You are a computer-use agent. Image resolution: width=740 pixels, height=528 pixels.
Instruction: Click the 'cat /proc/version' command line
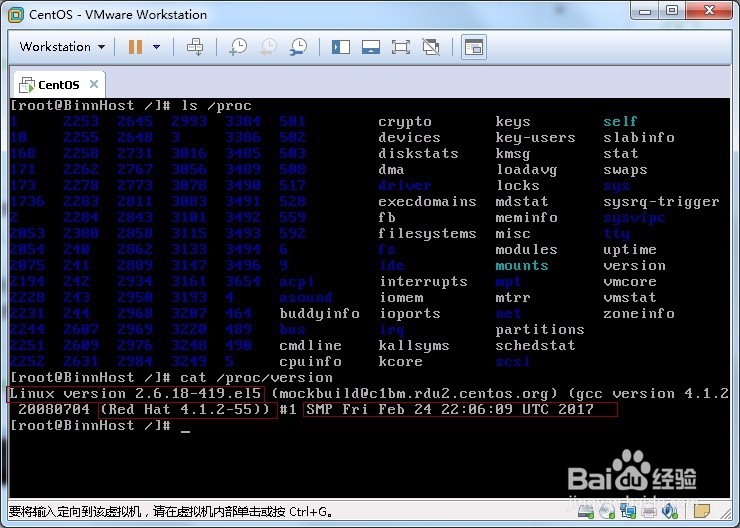pos(256,377)
